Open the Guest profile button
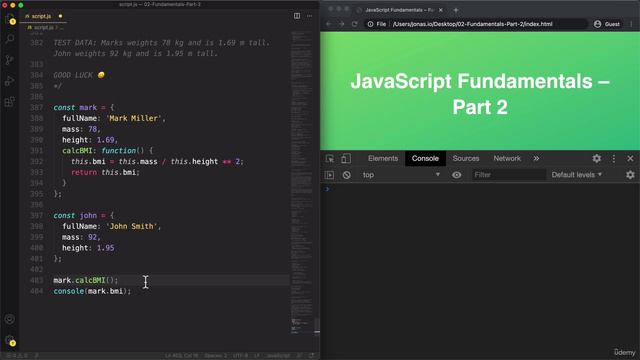Viewport: 640px width, 360px height. point(607,24)
